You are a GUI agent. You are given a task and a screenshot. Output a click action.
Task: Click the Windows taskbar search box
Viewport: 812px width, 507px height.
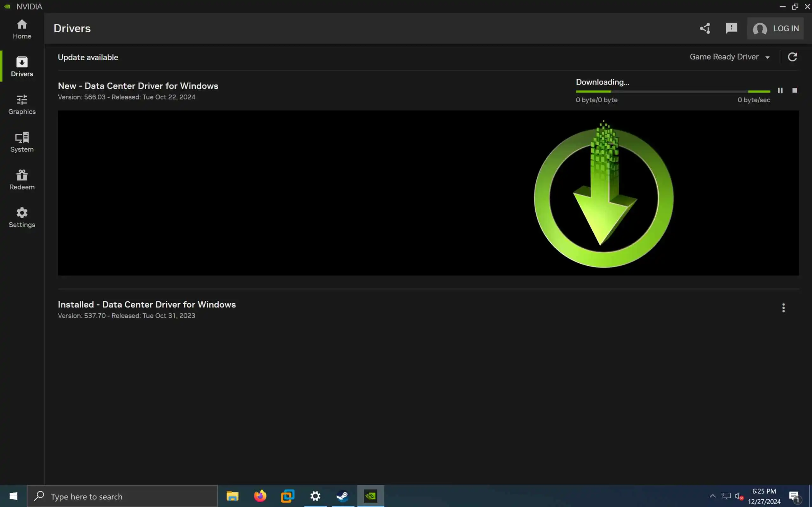tap(122, 496)
